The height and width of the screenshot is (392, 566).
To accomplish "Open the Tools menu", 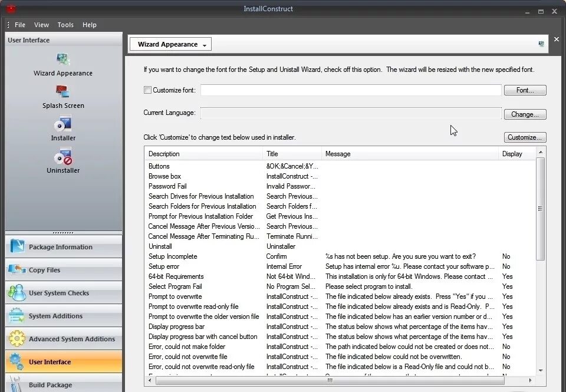I will click(x=65, y=25).
